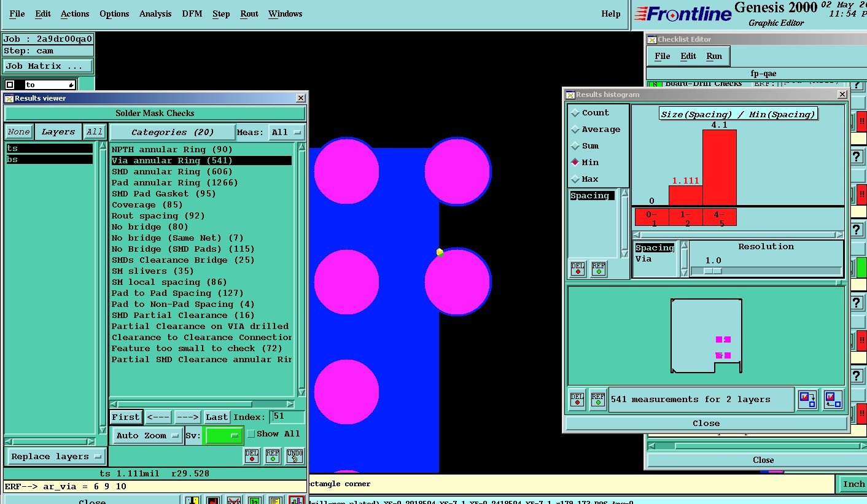Open the DFM menu

click(x=192, y=14)
